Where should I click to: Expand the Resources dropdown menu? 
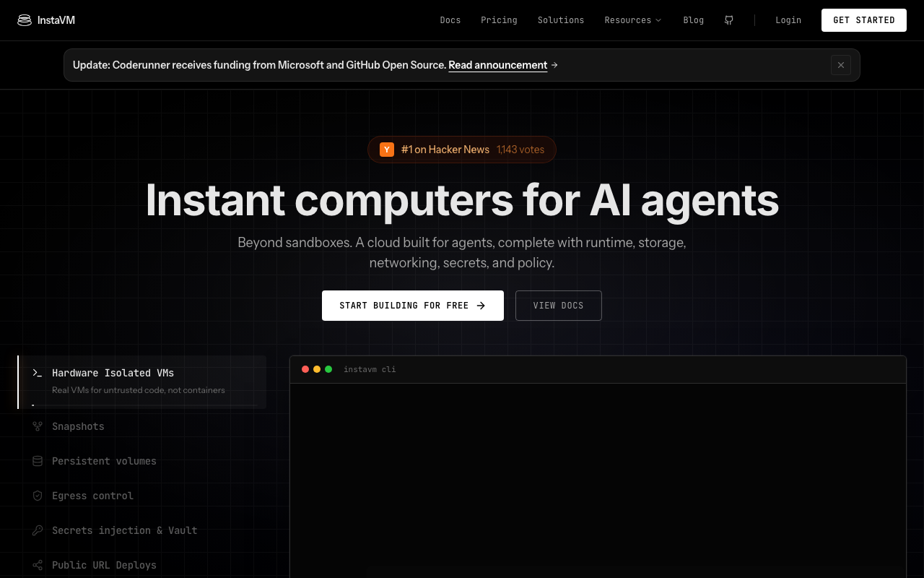(633, 20)
